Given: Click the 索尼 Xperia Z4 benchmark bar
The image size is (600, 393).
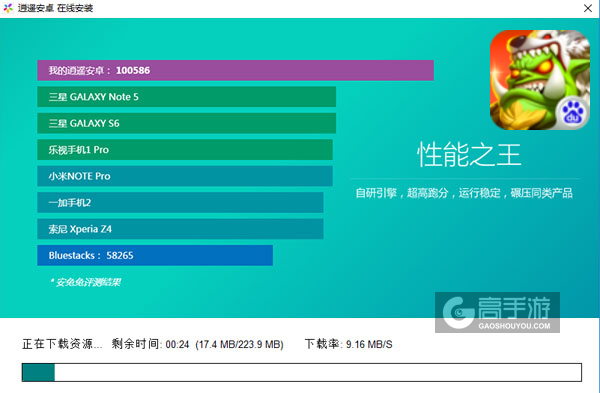Looking at the screenshot, I should pyautogui.click(x=180, y=229).
